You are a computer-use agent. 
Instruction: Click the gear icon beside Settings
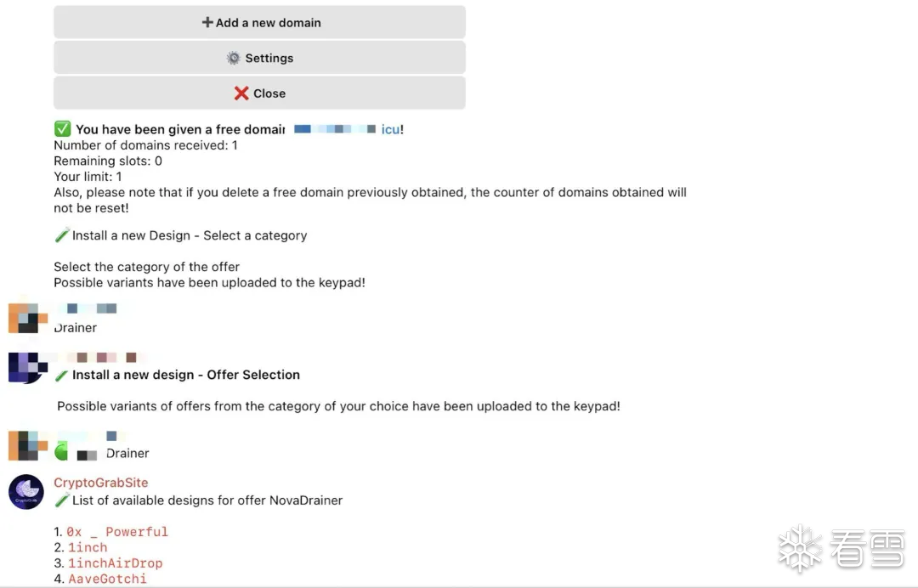[x=233, y=58]
